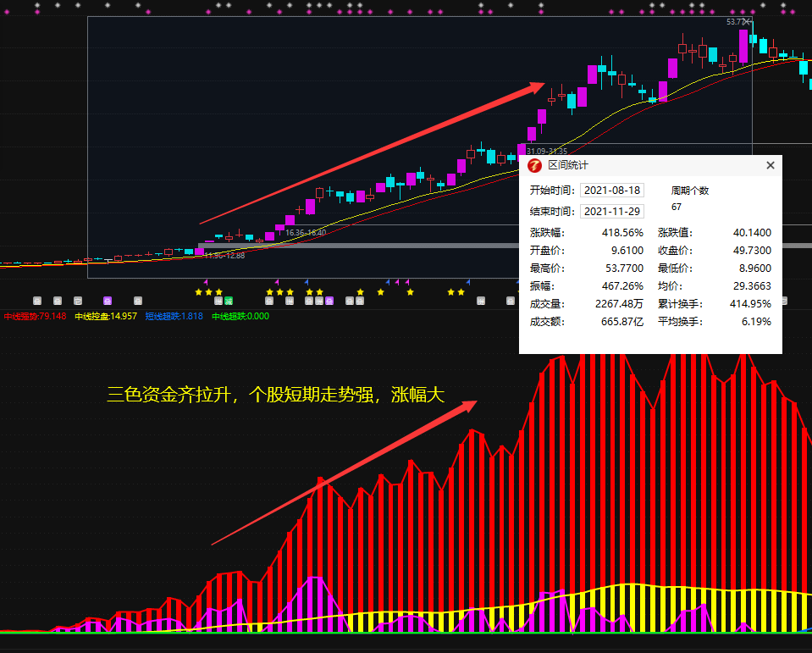
Task: Click the 区间统计 dialog logo icon
Action: pyautogui.click(x=534, y=166)
